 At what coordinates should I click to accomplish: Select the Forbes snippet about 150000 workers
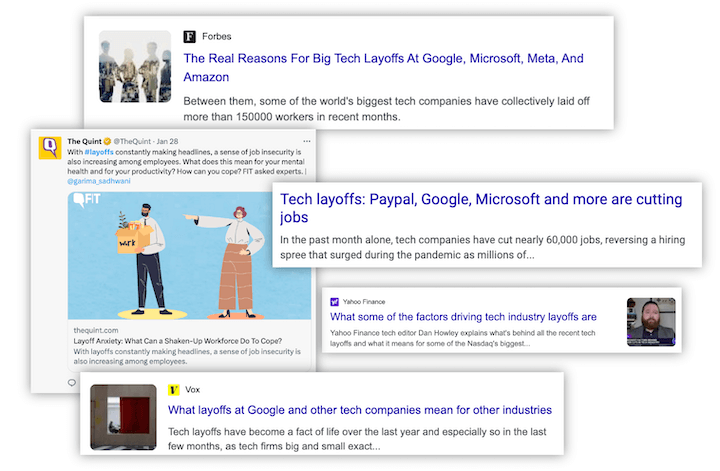(386, 109)
